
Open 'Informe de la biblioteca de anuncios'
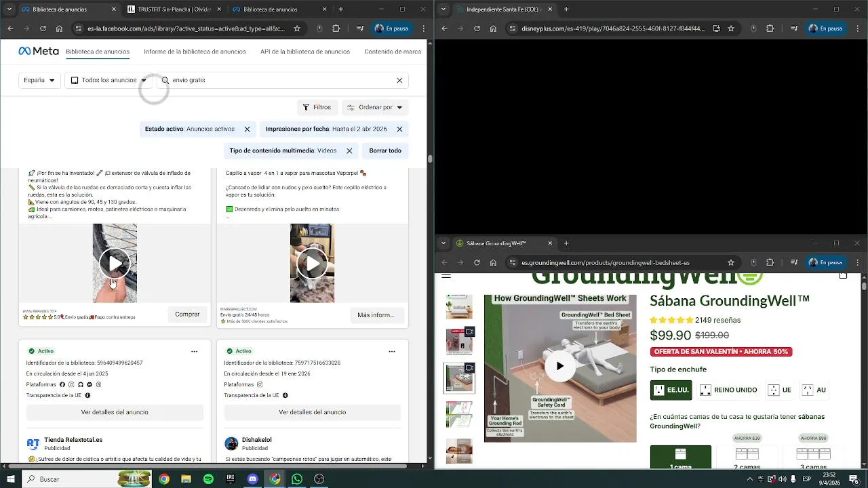point(195,52)
